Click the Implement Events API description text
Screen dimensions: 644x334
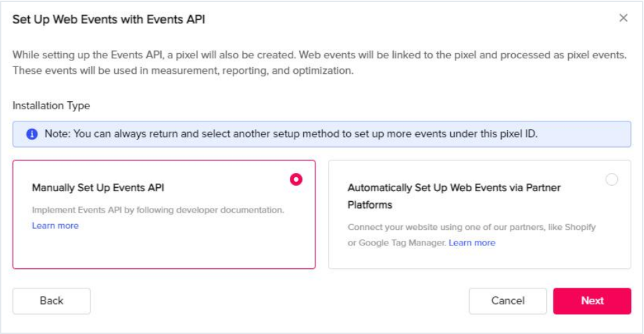[158, 210]
